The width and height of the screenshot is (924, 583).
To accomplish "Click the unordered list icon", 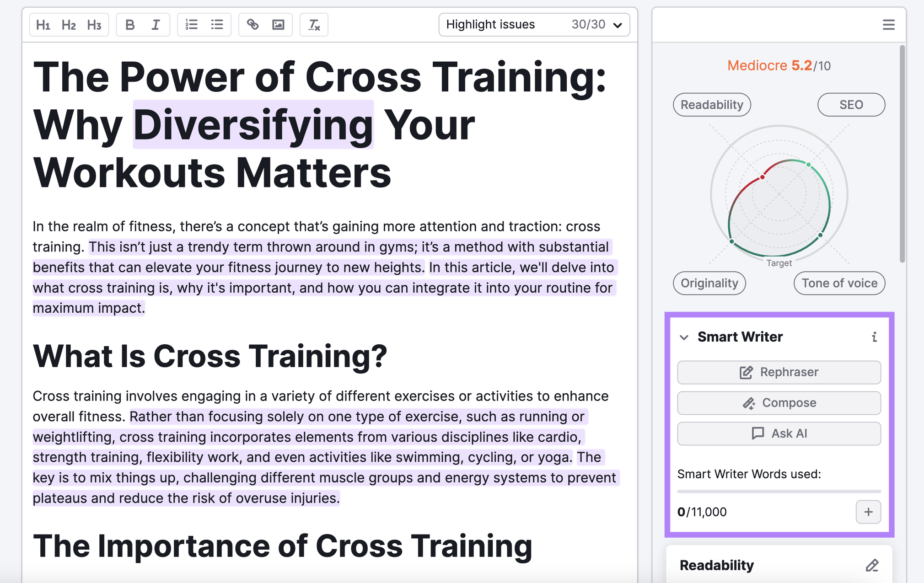I will [x=217, y=24].
